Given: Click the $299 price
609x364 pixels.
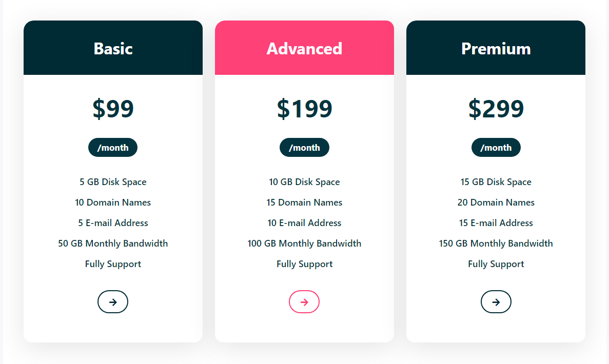Looking at the screenshot, I should pyautogui.click(x=496, y=108).
